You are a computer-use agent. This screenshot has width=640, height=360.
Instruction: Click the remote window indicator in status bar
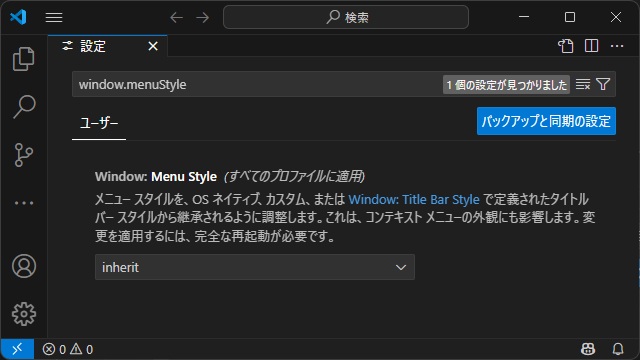click(x=17, y=349)
